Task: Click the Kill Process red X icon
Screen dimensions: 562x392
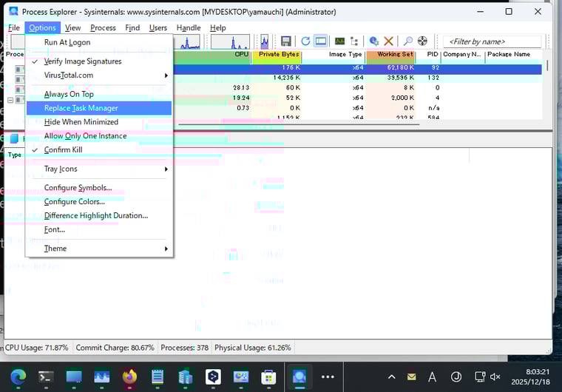Action: pos(388,41)
